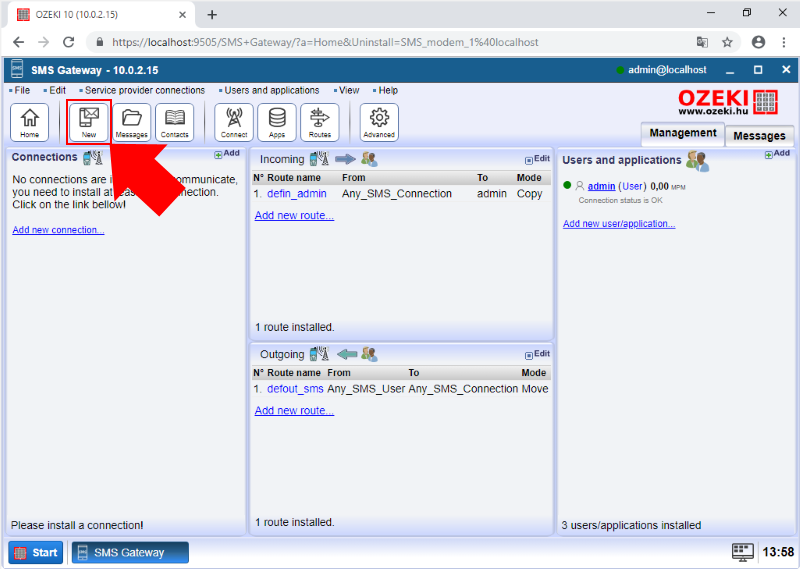
Task: Compose a message with the New icon
Action: coord(89,122)
